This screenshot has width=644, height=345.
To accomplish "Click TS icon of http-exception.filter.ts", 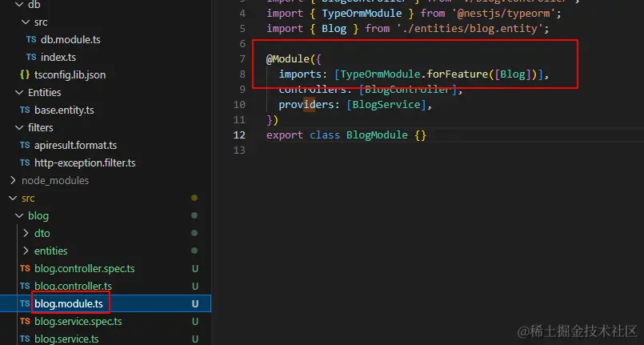I will (25, 163).
